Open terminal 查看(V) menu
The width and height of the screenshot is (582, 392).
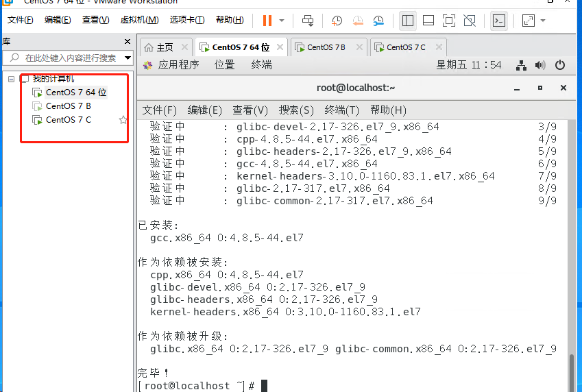[x=250, y=110]
